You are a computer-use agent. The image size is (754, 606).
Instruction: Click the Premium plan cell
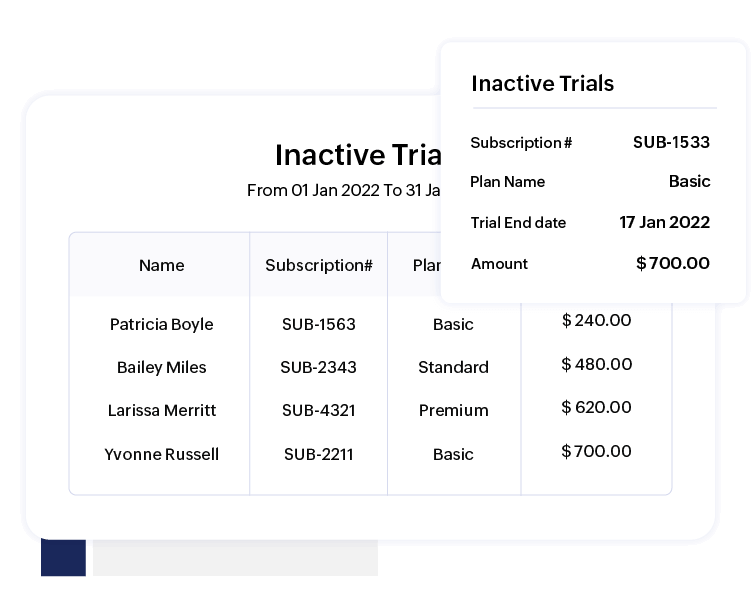pyautogui.click(x=453, y=410)
